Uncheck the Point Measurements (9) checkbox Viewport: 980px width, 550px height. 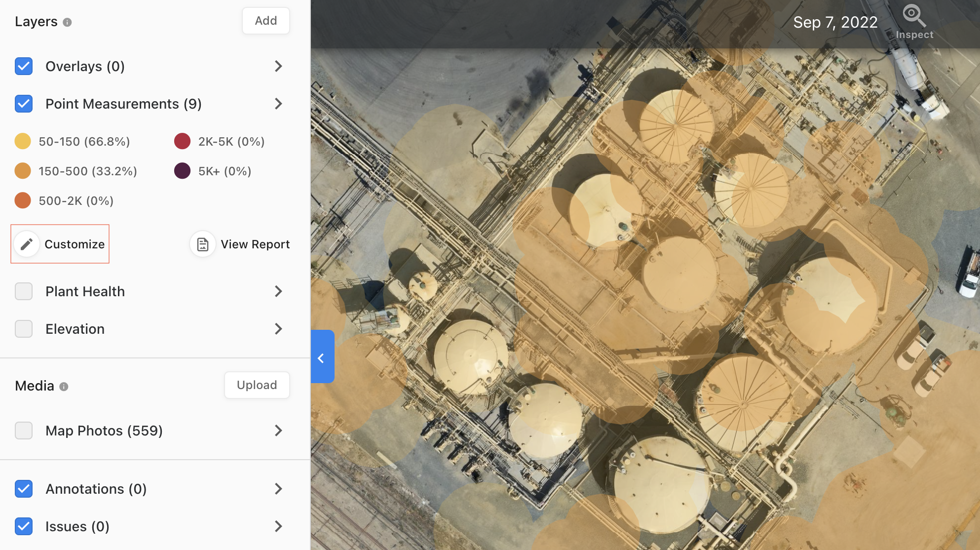coord(24,104)
